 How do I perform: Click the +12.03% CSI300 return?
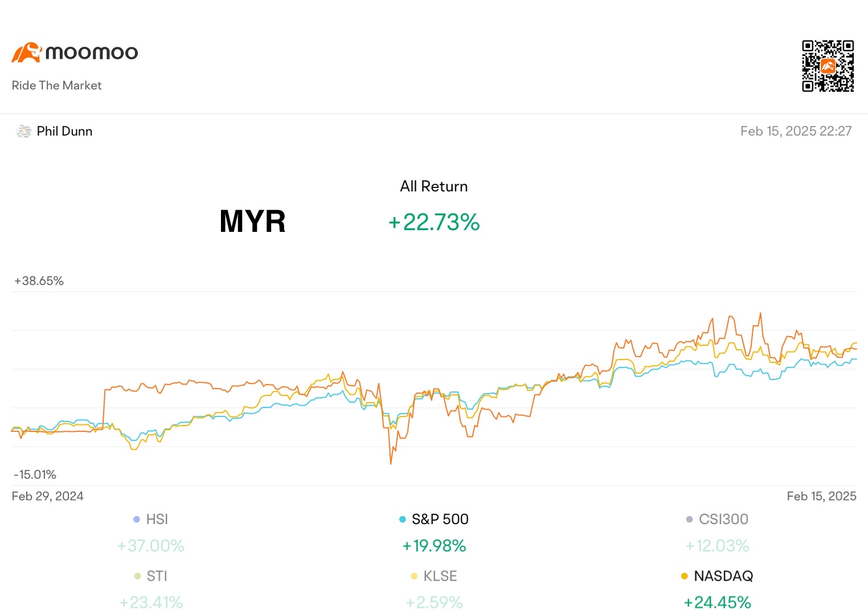[717, 546]
